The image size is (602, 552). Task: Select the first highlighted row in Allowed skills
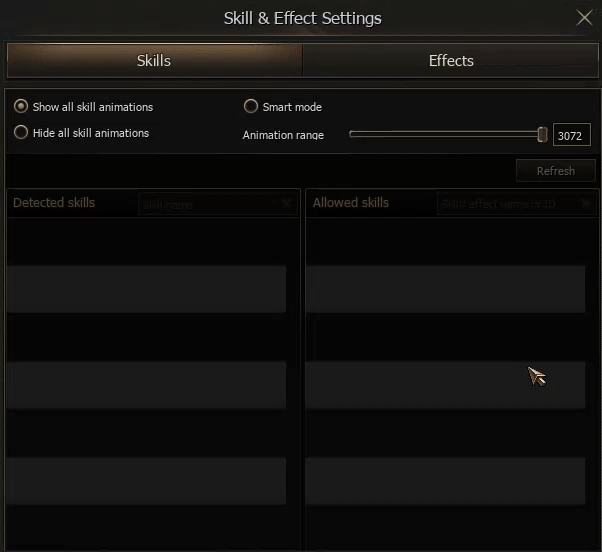pyautogui.click(x=445, y=289)
